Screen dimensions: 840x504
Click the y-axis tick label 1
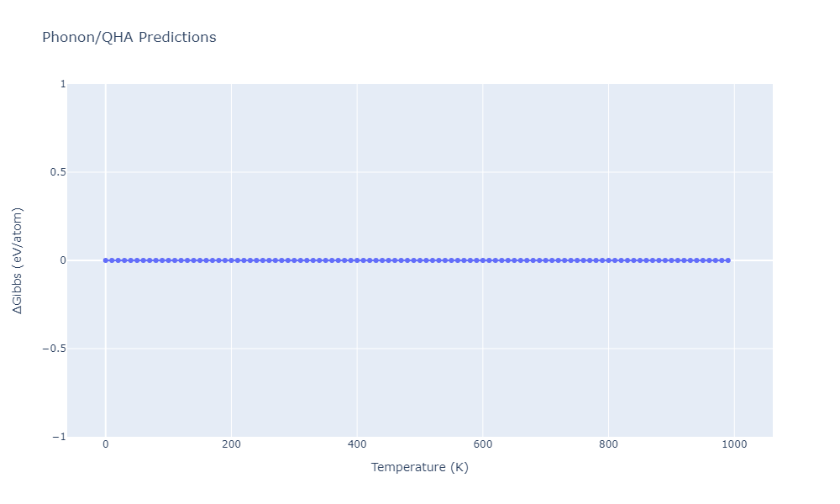click(63, 84)
